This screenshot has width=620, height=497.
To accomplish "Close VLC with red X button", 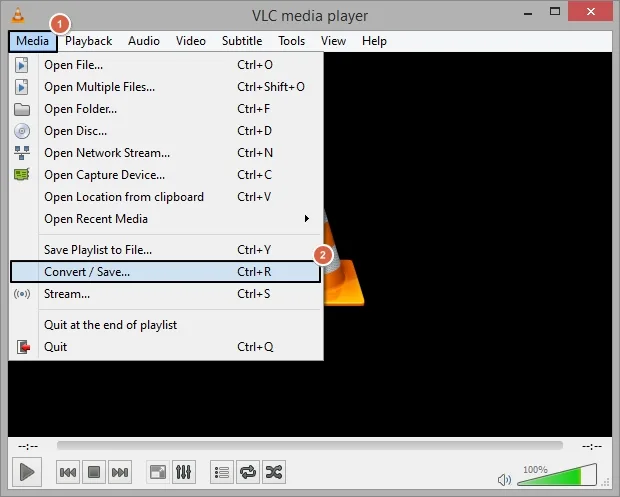I will click(591, 11).
